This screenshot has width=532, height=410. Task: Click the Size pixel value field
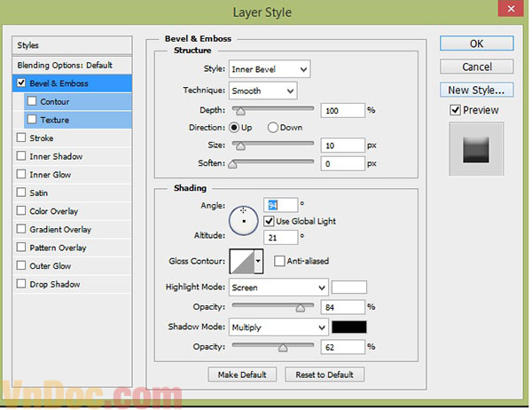(x=342, y=146)
